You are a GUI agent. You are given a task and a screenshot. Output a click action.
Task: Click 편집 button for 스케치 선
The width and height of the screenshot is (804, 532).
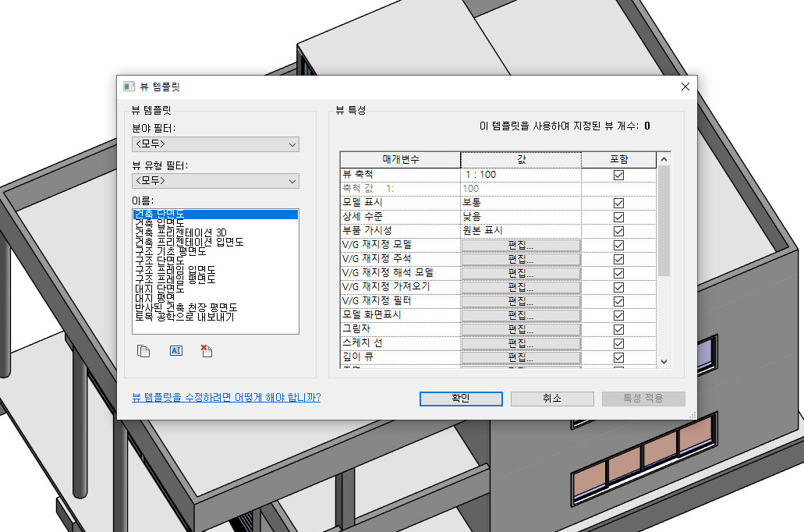click(521, 343)
